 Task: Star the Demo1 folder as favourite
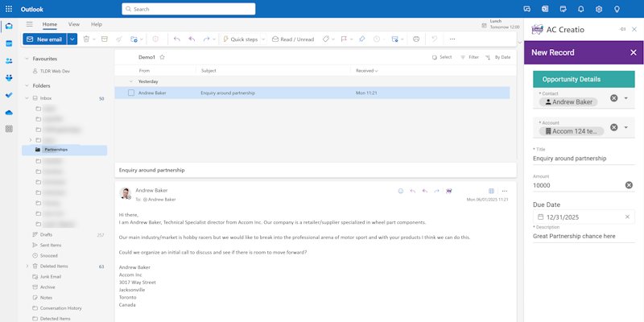(162, 57)
